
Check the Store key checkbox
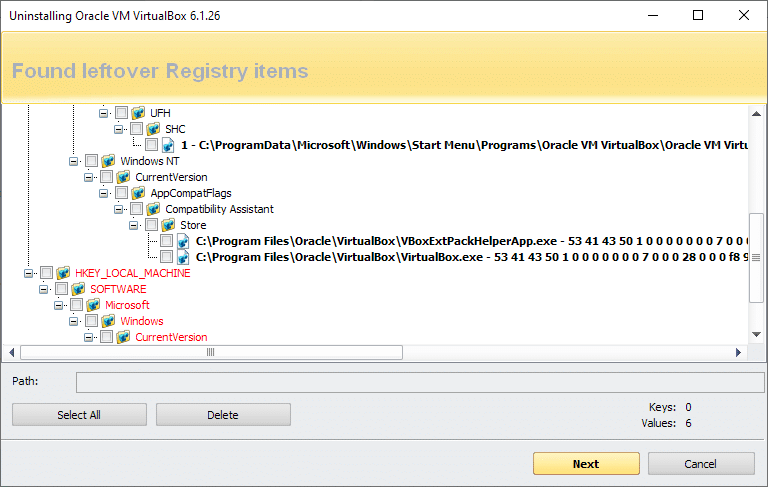pos(151,225)
